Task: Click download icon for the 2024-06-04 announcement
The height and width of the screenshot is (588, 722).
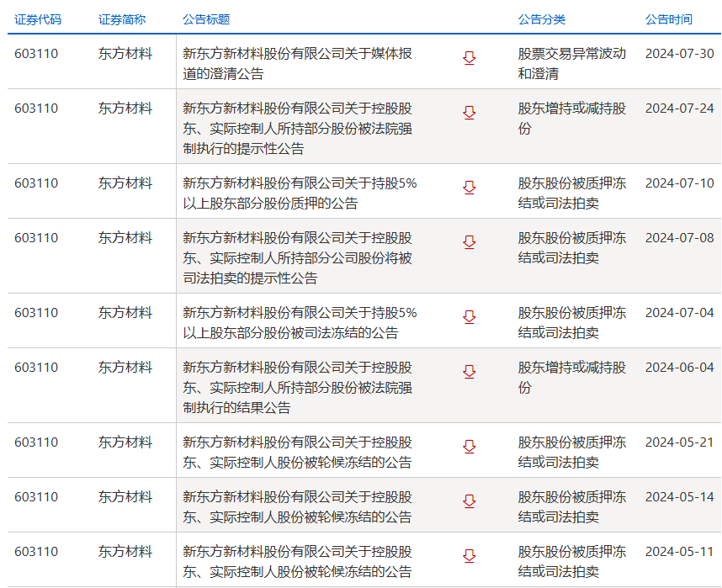Action: [470, 372]
